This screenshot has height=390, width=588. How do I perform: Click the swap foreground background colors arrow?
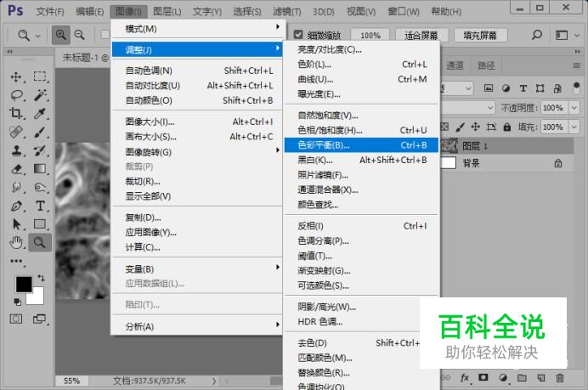coord(41,278)
